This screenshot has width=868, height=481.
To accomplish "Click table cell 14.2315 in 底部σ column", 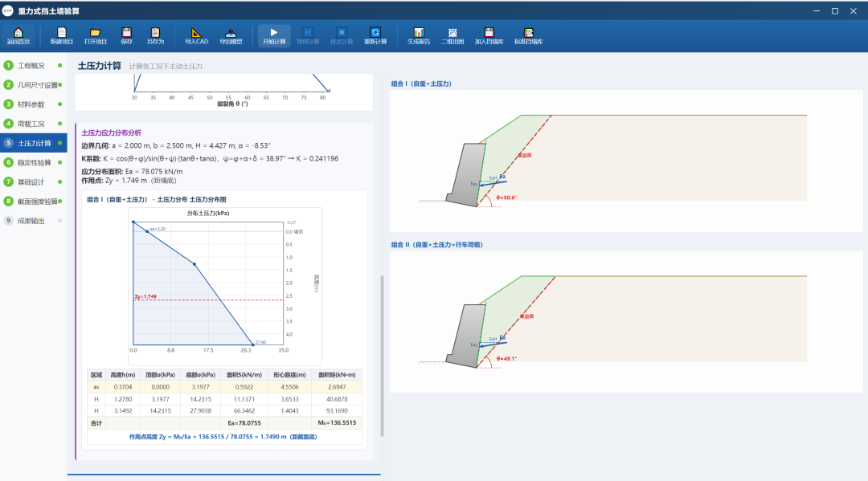I will click(x=200, y=399).
